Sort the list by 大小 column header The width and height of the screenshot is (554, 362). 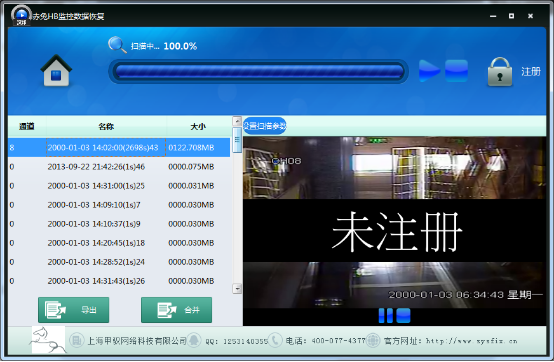pos(198,126)
